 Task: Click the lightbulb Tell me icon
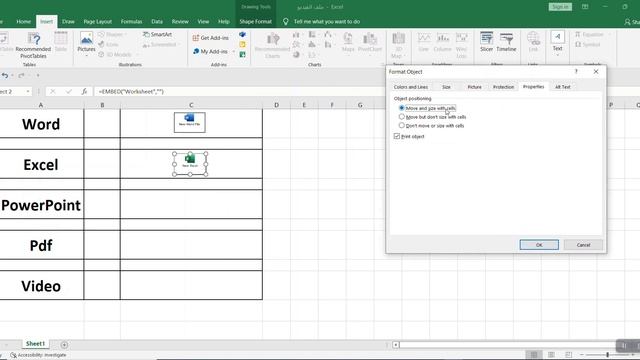click(x=285, y=22)
